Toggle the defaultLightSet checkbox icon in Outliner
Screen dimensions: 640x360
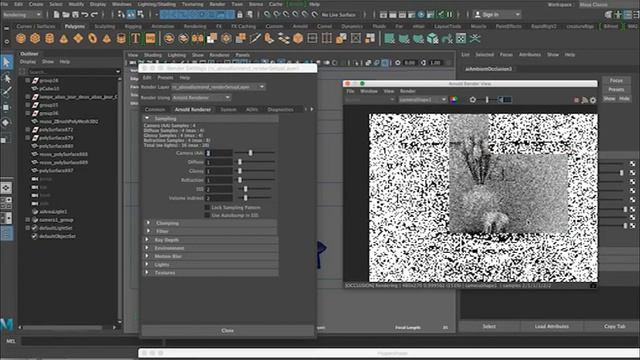35,228
